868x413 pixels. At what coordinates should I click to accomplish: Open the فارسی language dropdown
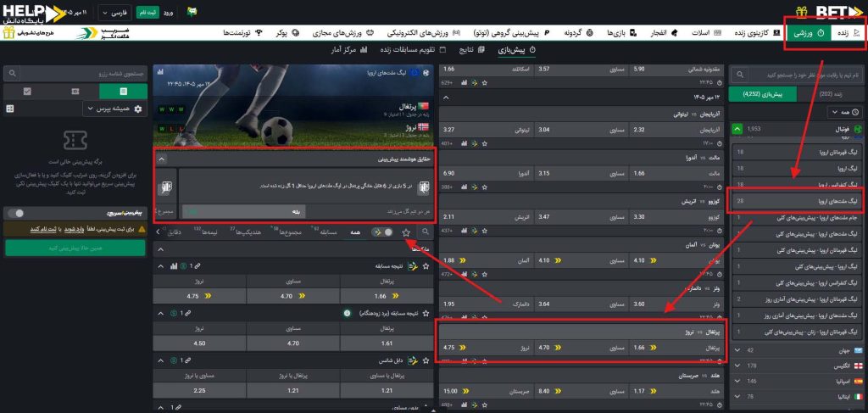coord(114,12)
